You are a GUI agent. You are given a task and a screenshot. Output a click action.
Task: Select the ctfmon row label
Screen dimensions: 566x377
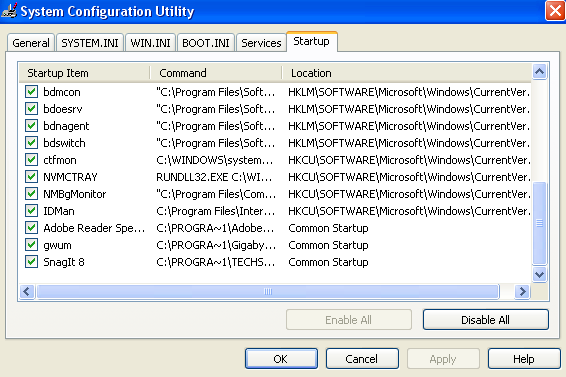pos(60,160)
